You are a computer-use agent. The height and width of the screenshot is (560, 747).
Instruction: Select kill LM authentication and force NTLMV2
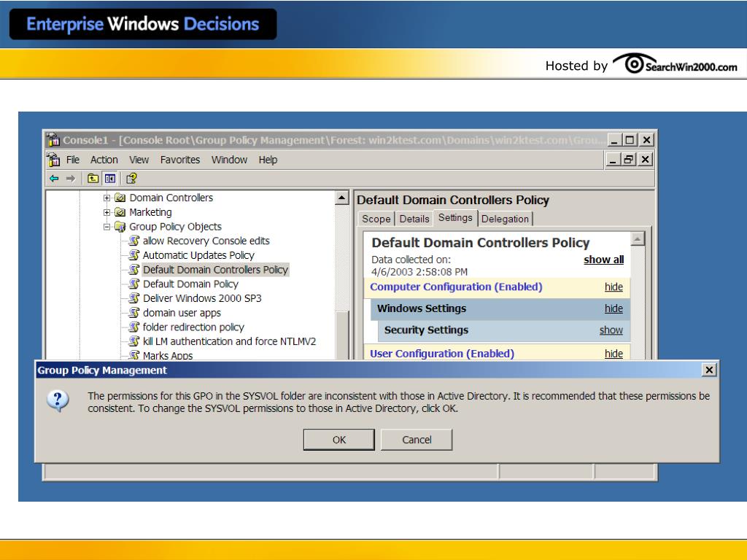[x=229, y=341]
